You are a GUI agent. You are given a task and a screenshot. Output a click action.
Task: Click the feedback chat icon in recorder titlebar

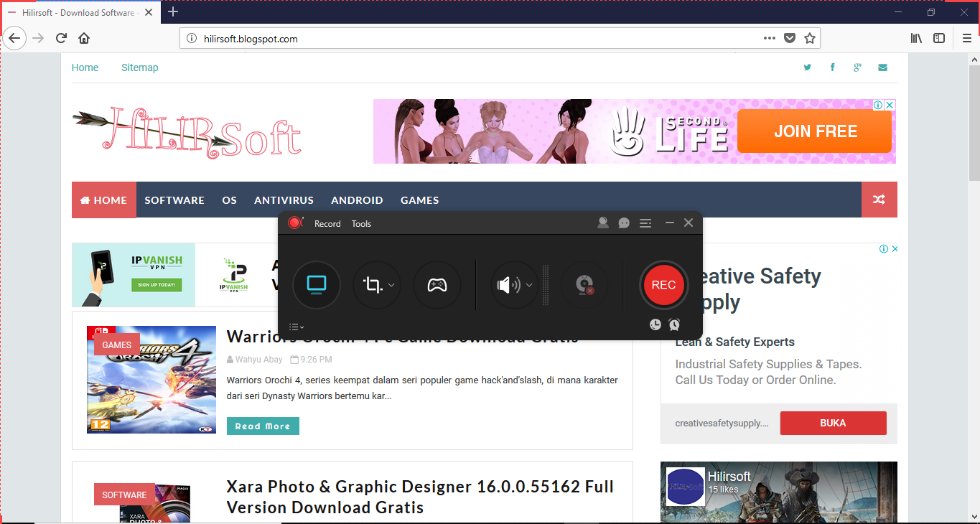pyautogui.click(x=623, y=223)
